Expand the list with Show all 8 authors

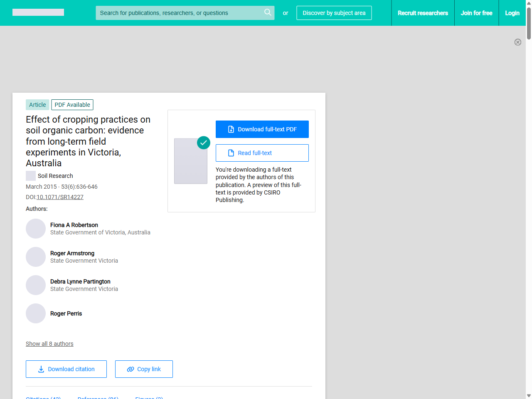49,344
